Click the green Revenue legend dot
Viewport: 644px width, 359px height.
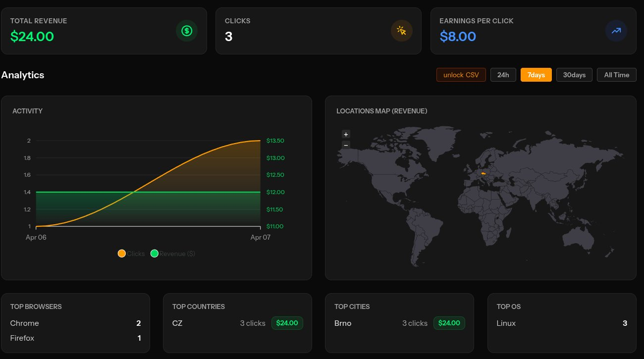pyautogui.click(x=155, y=254)
